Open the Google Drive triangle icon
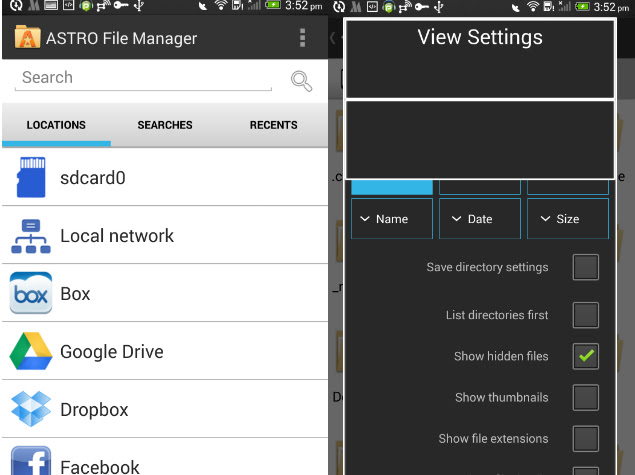 point(31,351)
